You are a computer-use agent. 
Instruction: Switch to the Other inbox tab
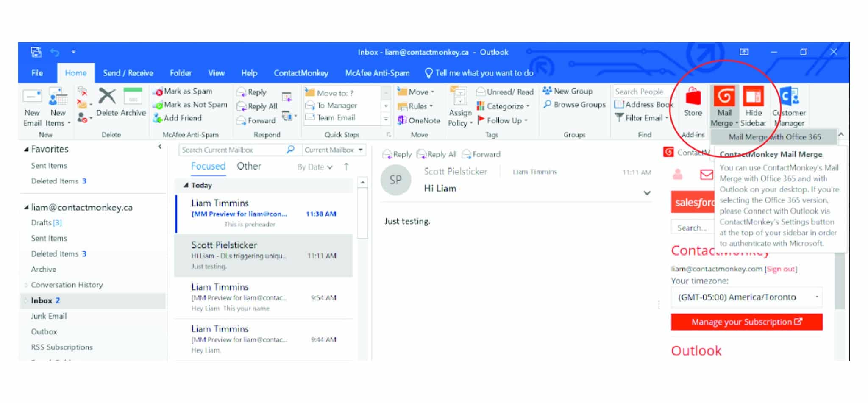(249, 166)
